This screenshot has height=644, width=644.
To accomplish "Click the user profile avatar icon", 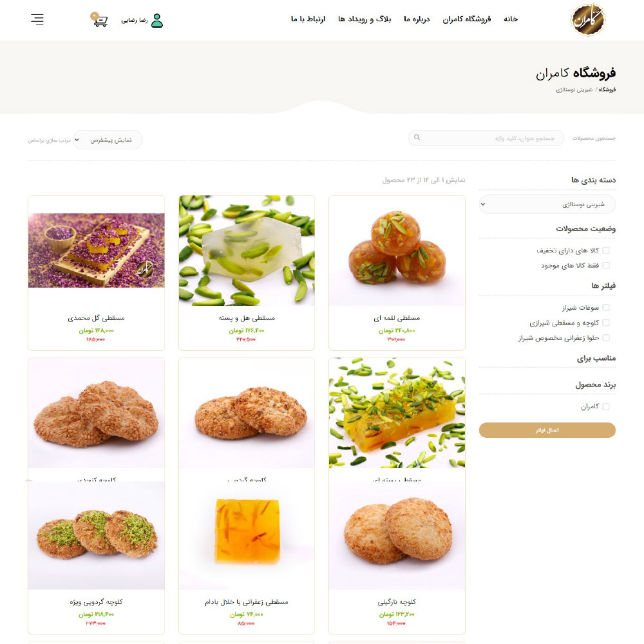I will tap(157, 21).
